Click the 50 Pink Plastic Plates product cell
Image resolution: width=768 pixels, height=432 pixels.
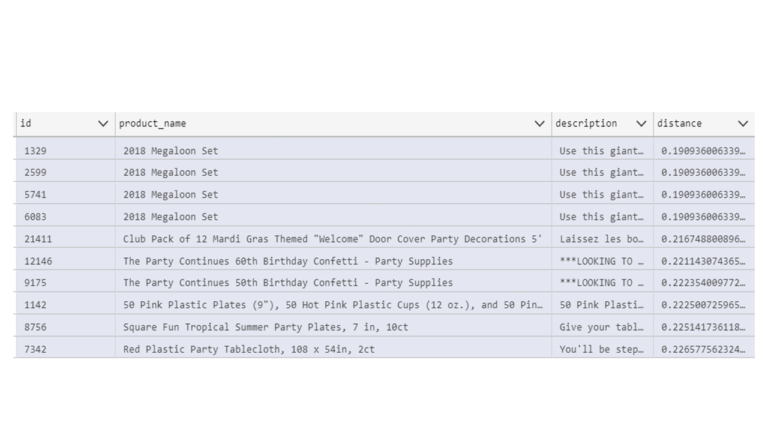coord(332,305)
